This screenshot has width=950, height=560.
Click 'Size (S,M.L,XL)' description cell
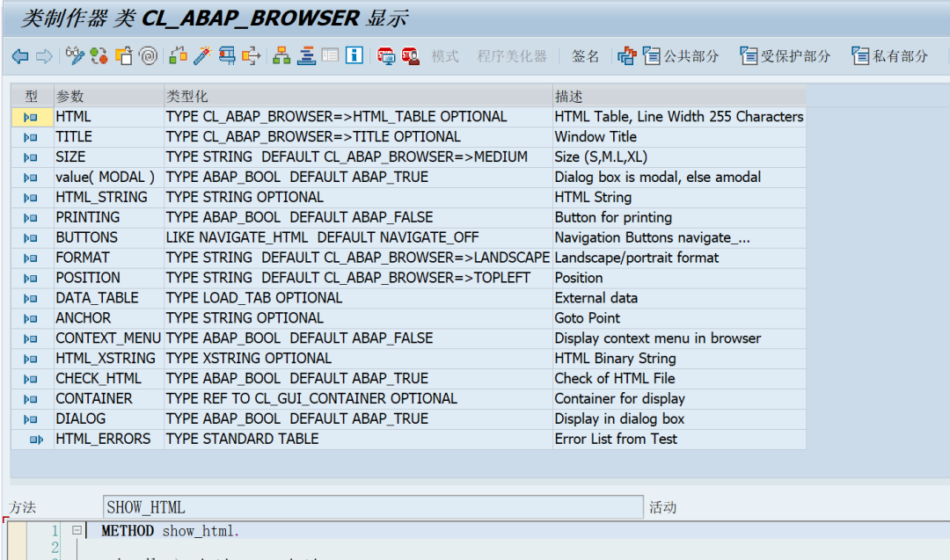point(679,156)
